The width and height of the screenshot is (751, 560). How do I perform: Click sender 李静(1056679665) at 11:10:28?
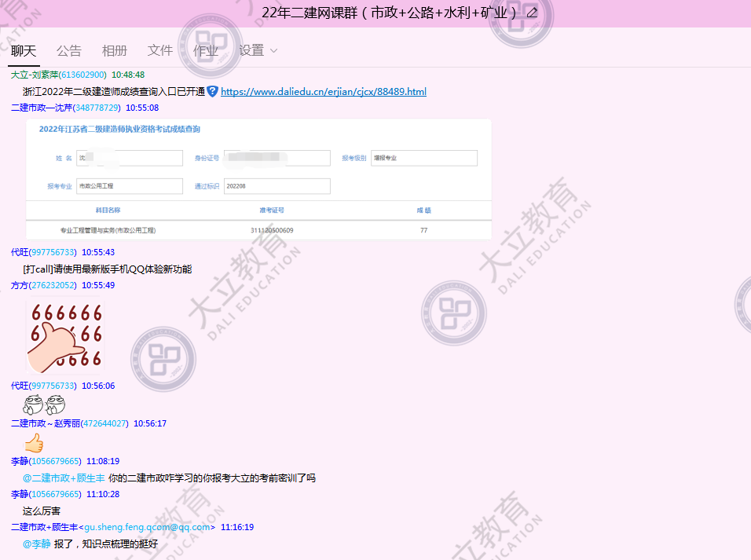(x=46, y=494)
